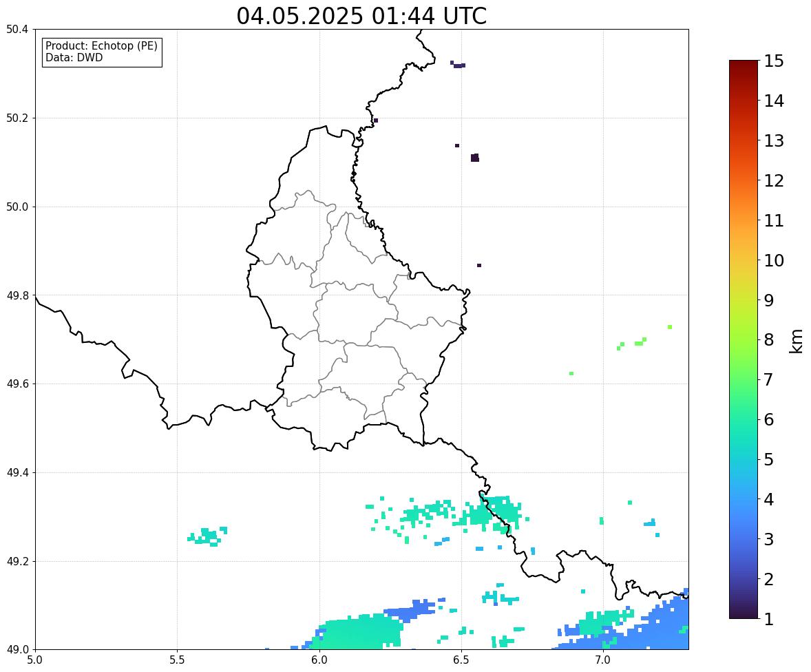Image resolution: width=811 pixels, height=672 pixels.
Task: Click the colorbar tick value 10
Action: point(774,260)
